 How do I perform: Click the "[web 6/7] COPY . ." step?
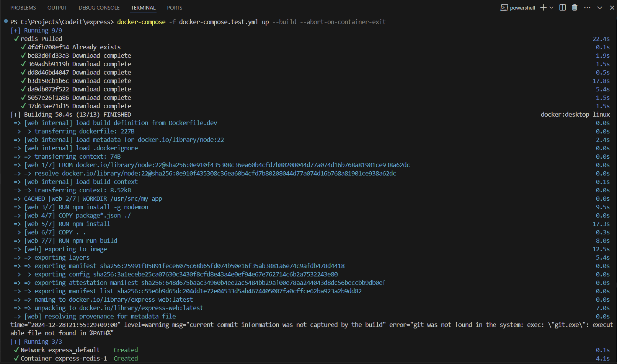pyautogui.click(x=50, y=232)
